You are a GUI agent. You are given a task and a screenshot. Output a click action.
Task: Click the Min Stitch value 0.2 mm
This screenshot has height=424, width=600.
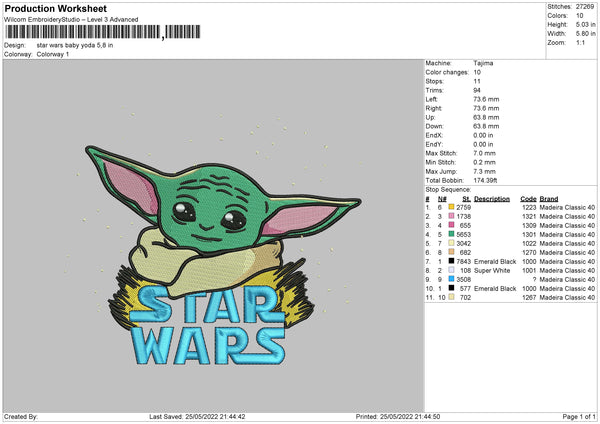coord(484,162)
